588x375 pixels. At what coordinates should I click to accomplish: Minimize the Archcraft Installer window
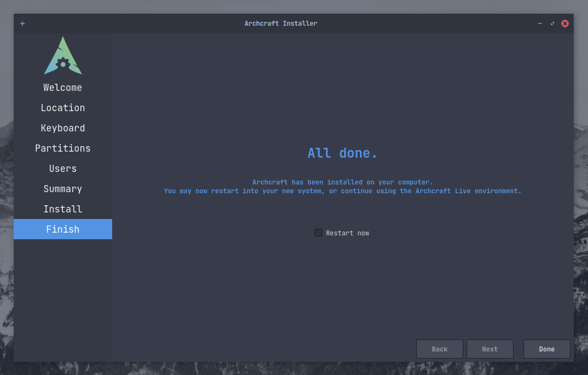[x=540, y=24]
